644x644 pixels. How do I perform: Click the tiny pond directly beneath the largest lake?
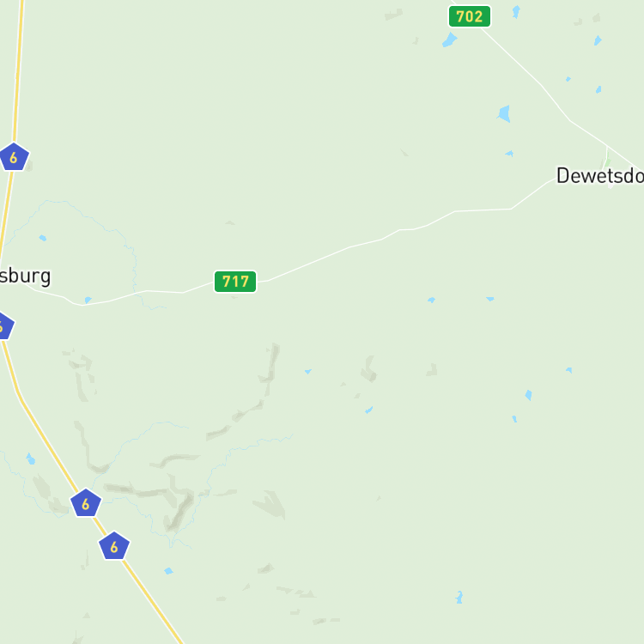click(510, 154)
